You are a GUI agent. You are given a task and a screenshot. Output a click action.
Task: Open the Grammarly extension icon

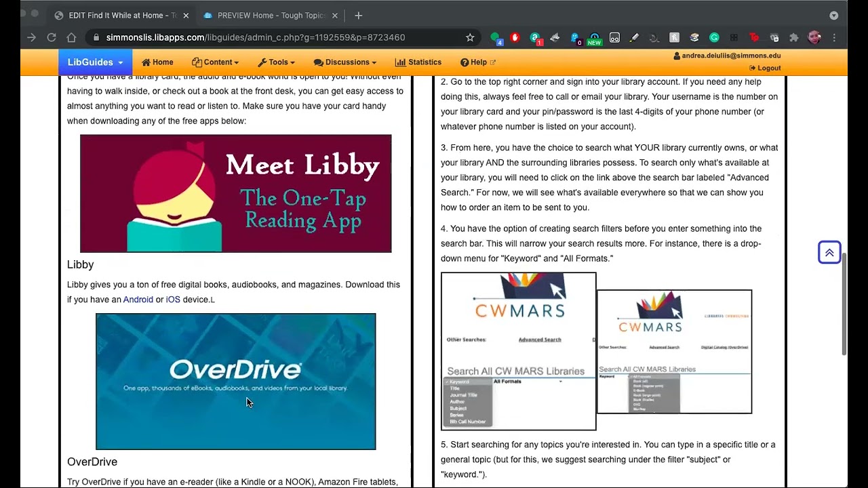click(714, 38)
